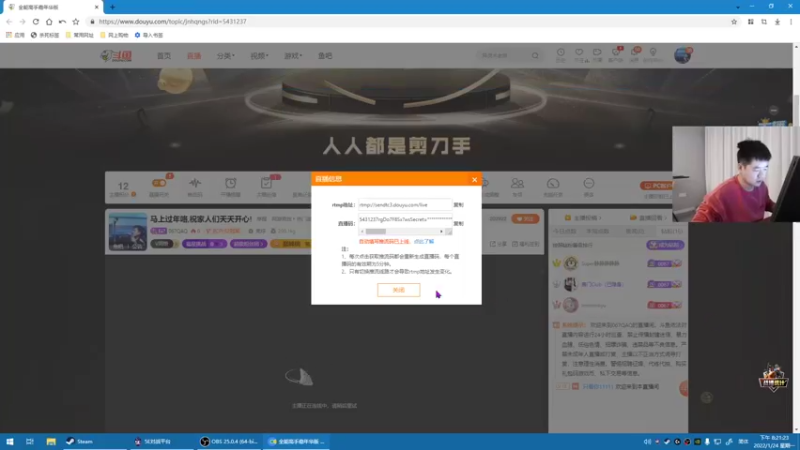The height and width of the screenshot is (450, 800).
Task: Copy the stream code with 复制
Action: click(x=459, y=223)
